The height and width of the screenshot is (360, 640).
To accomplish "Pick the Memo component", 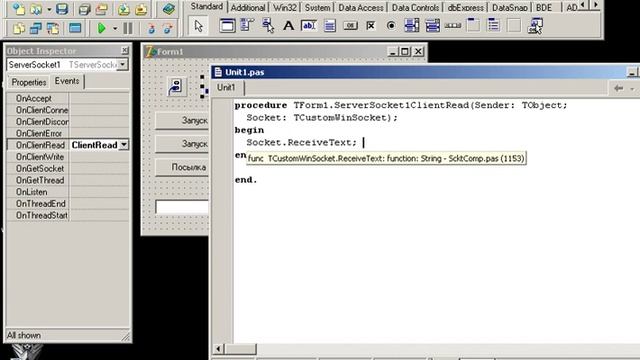I will [x=329, y=26].
